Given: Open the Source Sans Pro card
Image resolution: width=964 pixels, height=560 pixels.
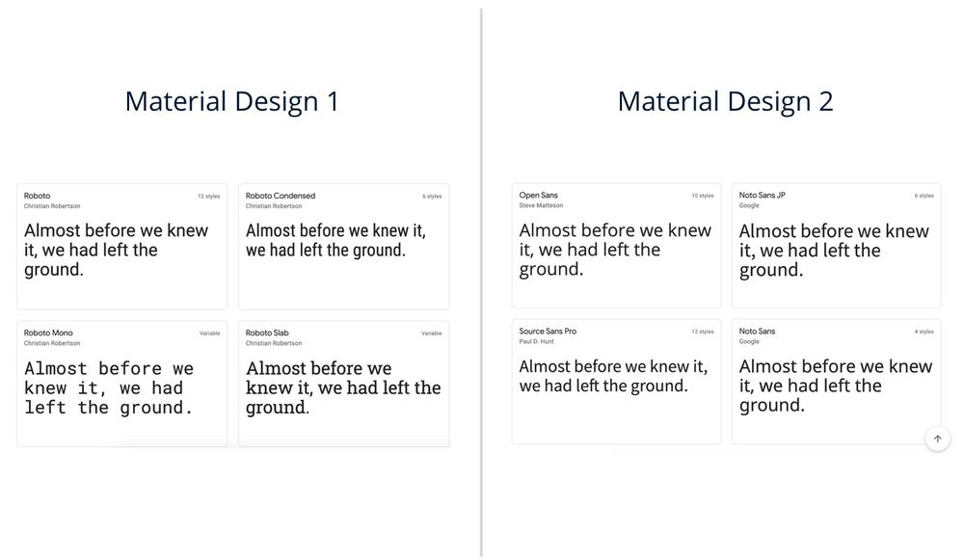Looking at the screenshot, I should (616, 381).
